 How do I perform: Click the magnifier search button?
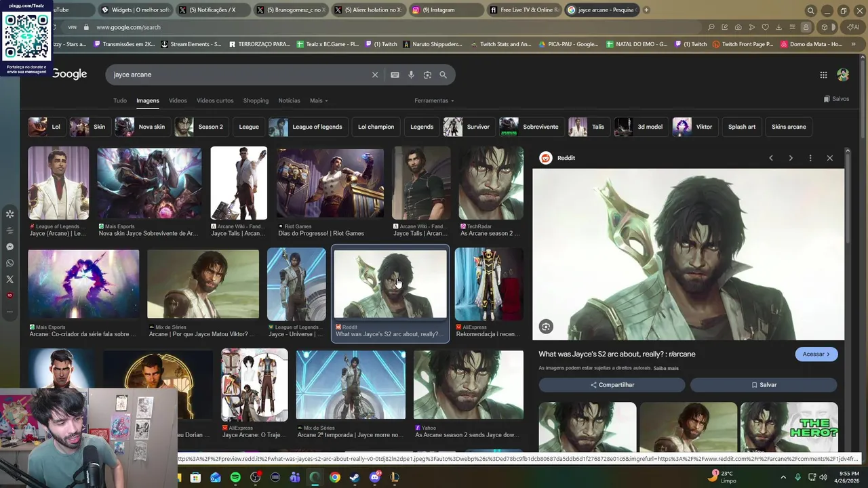click(443, 75)
